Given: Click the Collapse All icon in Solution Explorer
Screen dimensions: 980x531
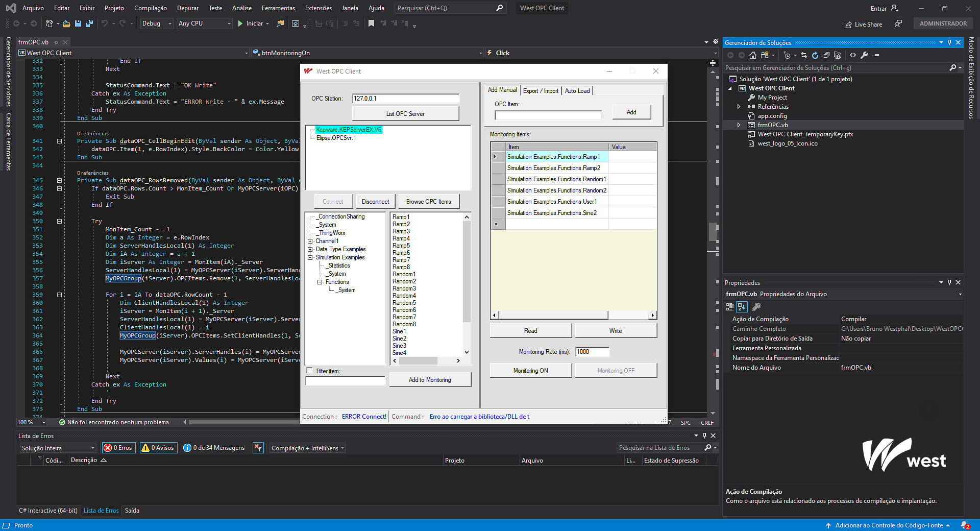Looking at the screenshot, I should pos(826,55).
